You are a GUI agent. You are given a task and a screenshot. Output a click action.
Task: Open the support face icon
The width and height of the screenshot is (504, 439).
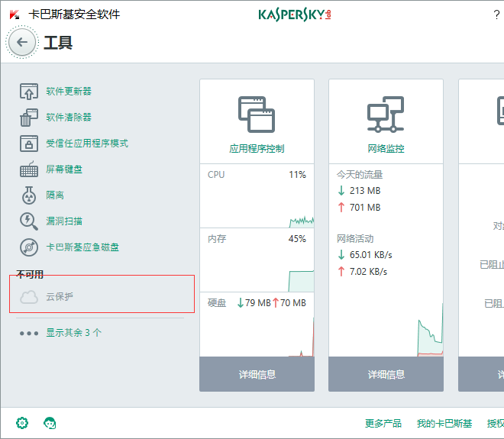coord(50,423)
